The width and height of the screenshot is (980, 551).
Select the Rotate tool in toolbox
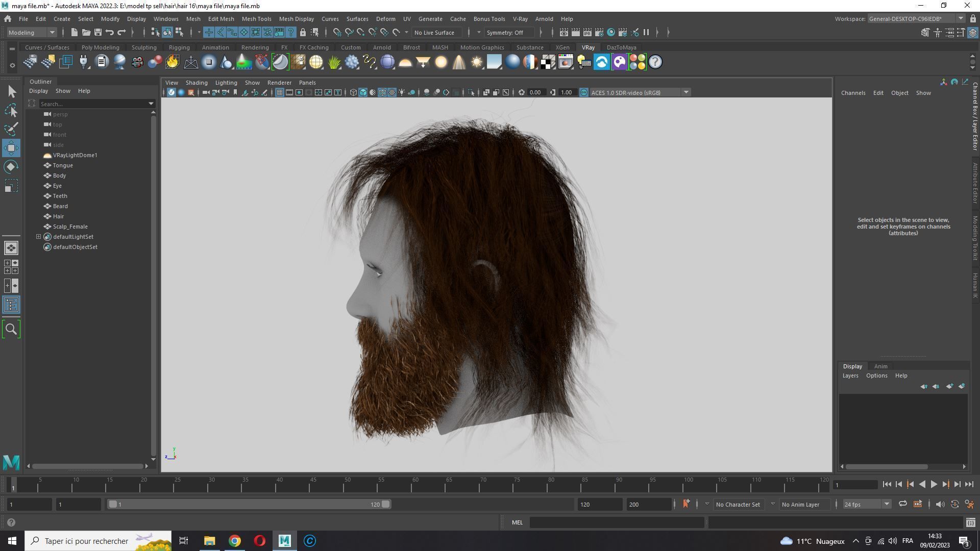pos(12,167)
